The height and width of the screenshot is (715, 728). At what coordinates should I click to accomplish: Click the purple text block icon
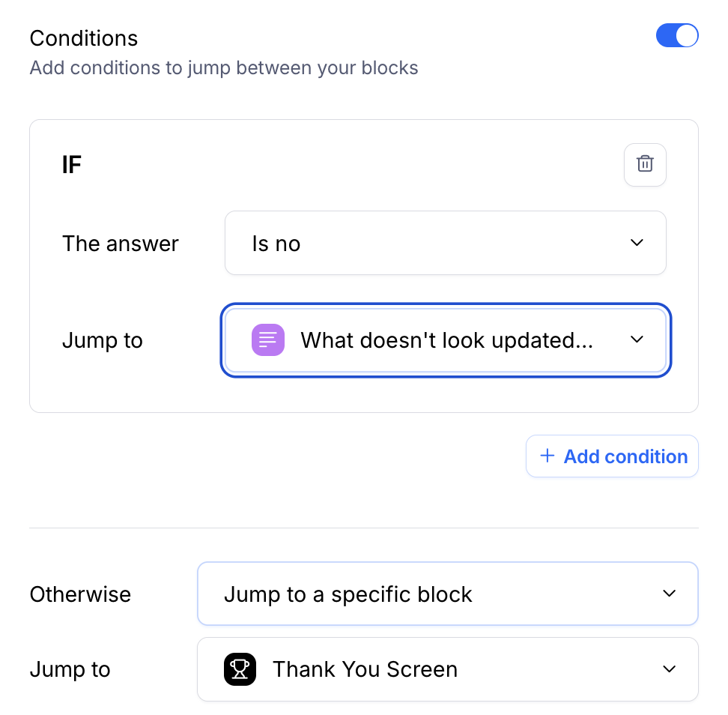268,340
